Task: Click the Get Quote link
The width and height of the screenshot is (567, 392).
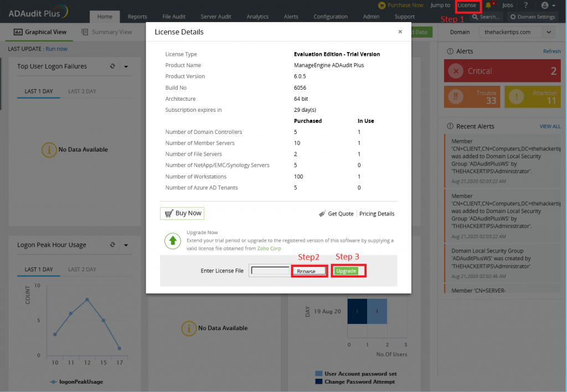Action: click(341, 214)
